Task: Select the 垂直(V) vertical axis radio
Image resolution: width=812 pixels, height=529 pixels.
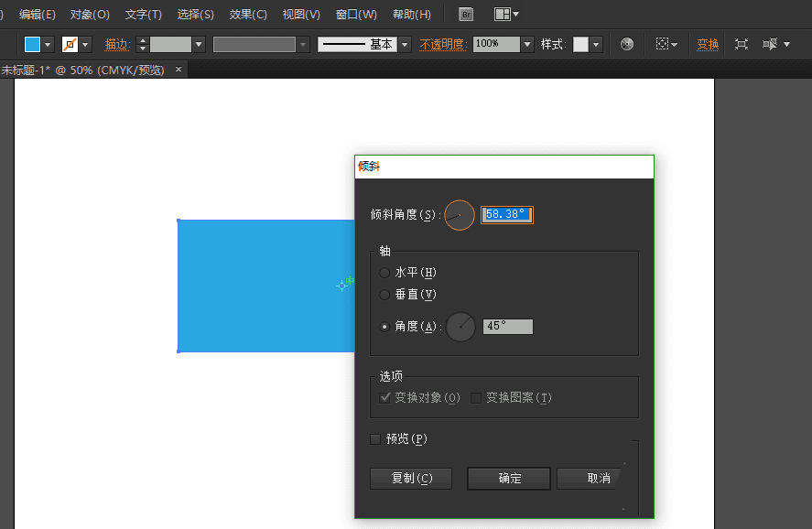Action: (x=384, y=295)
